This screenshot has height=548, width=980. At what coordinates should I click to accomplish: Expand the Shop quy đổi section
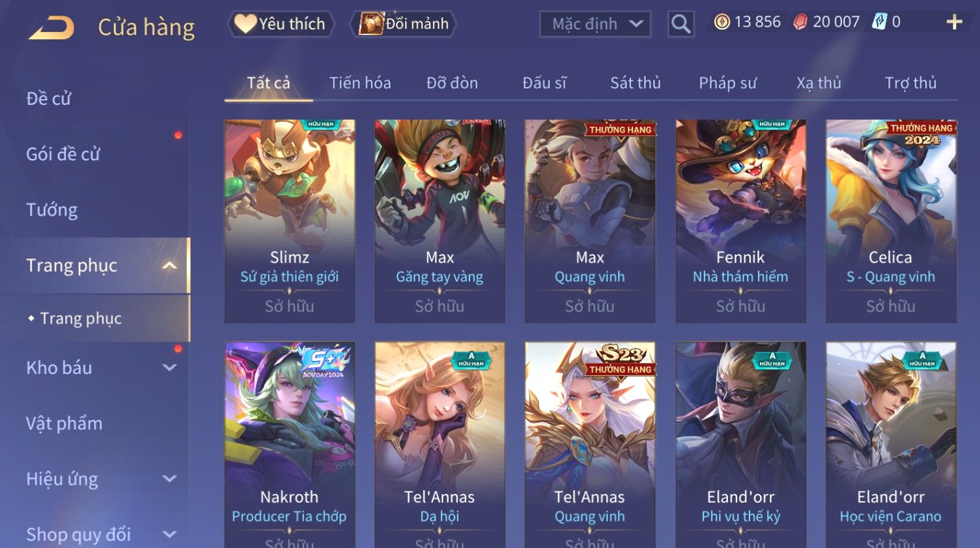pyautogui.click(x=169, y=534)
